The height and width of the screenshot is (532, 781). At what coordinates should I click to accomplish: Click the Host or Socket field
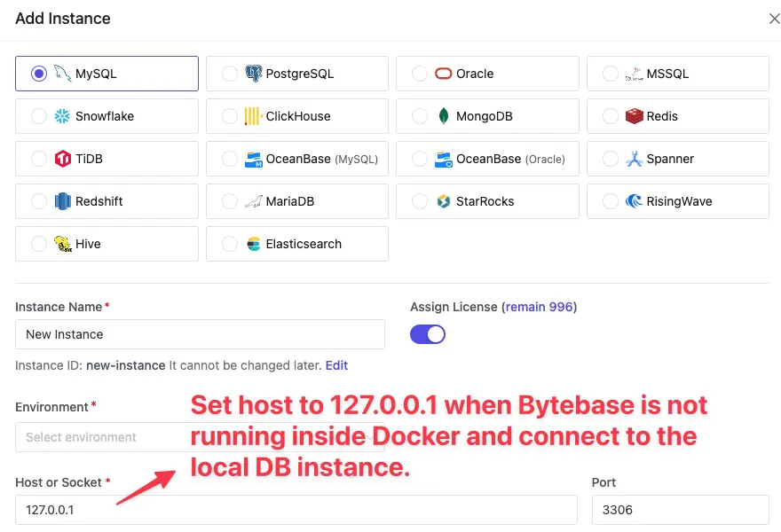[x=296, y=510]
